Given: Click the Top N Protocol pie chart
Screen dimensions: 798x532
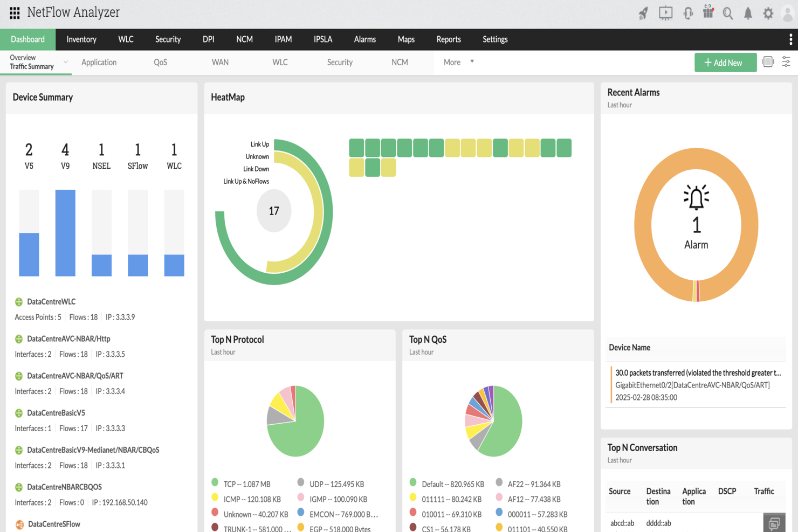Looking at the screenshot, I should pos(295,421).
